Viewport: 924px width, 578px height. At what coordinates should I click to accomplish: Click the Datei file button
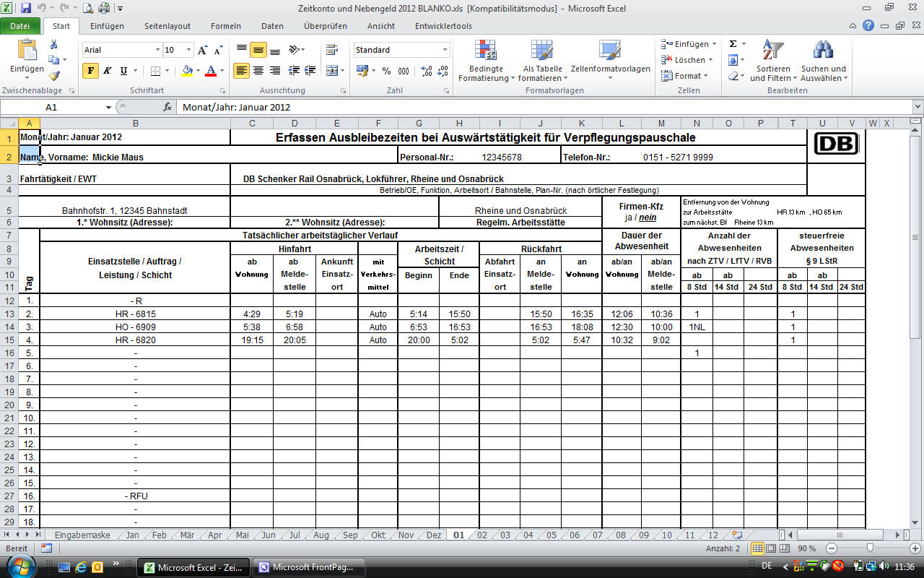pyautogui.click(x=20, y=26)
